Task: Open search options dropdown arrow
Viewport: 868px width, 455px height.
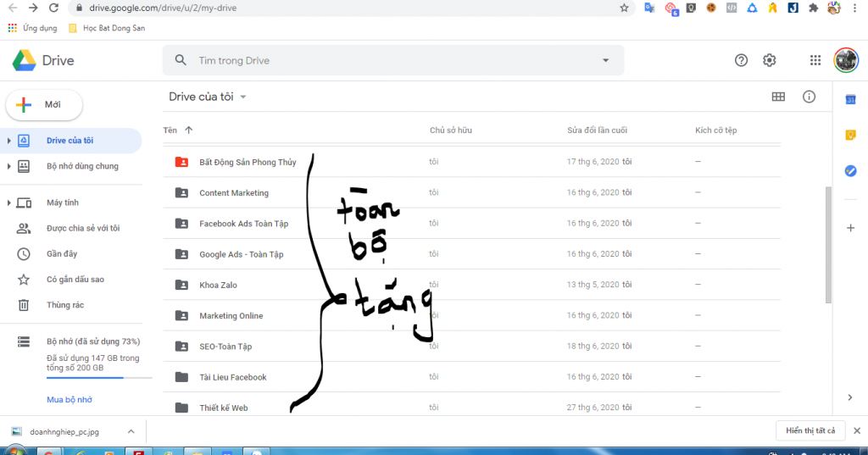Action: point(605,60)
